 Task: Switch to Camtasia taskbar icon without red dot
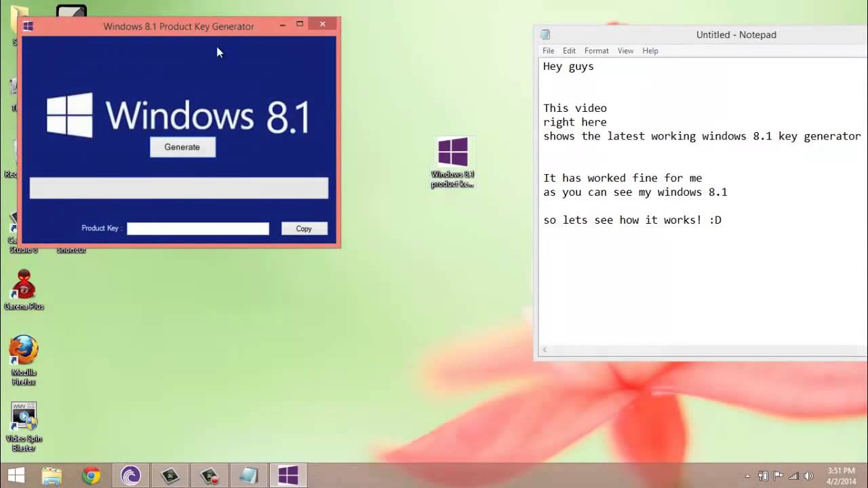(x=170, y=476)
